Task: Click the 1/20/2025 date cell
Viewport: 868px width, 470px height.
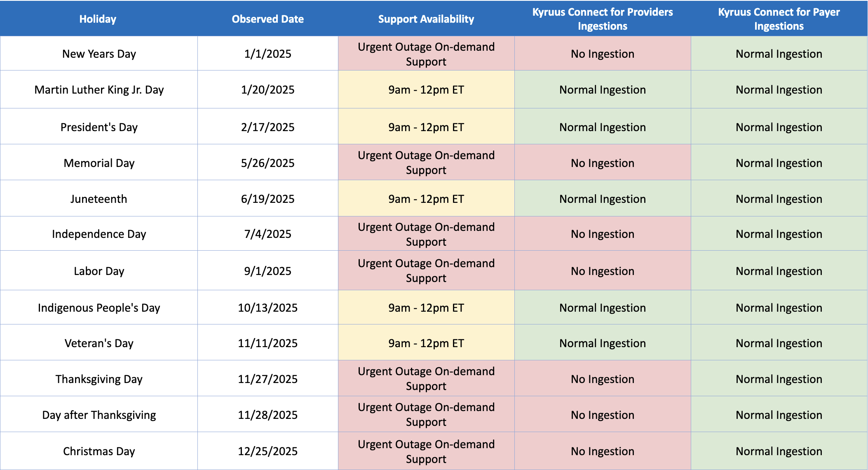Action: [267, 89]
